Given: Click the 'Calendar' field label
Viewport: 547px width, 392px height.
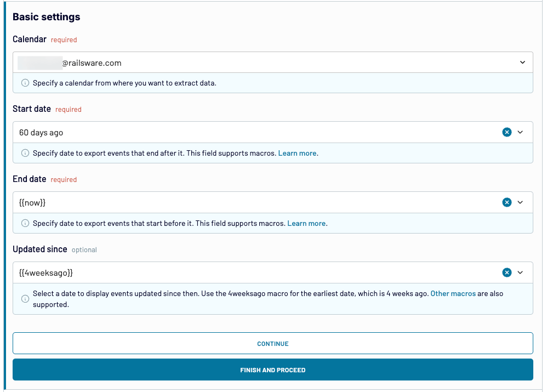Looking at the screenshot, I should tap(30, 39).
